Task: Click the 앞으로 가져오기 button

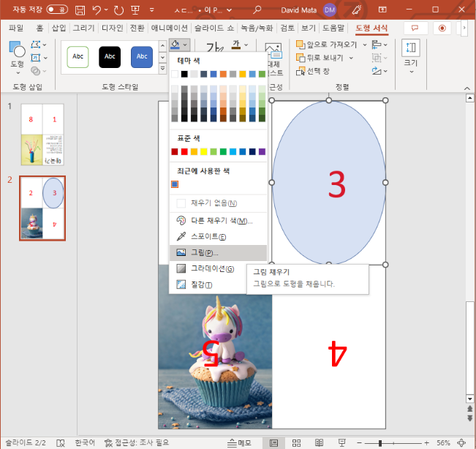Action: coord(326,45)
